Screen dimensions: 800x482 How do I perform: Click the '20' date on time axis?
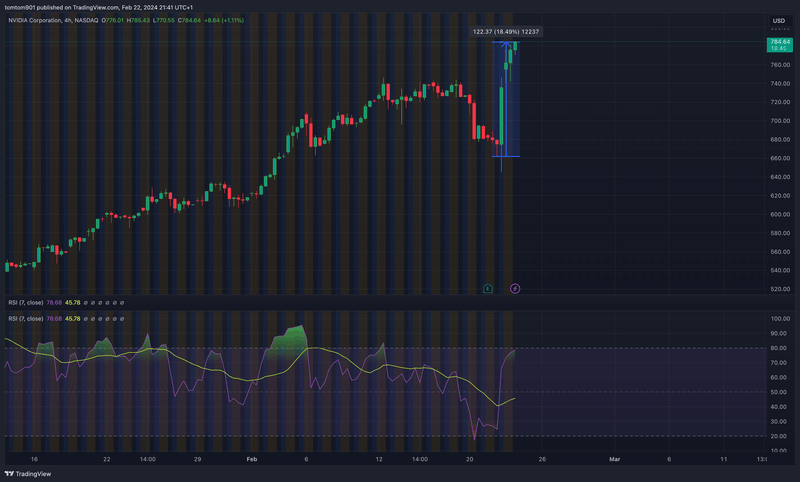tap(470, 460)
